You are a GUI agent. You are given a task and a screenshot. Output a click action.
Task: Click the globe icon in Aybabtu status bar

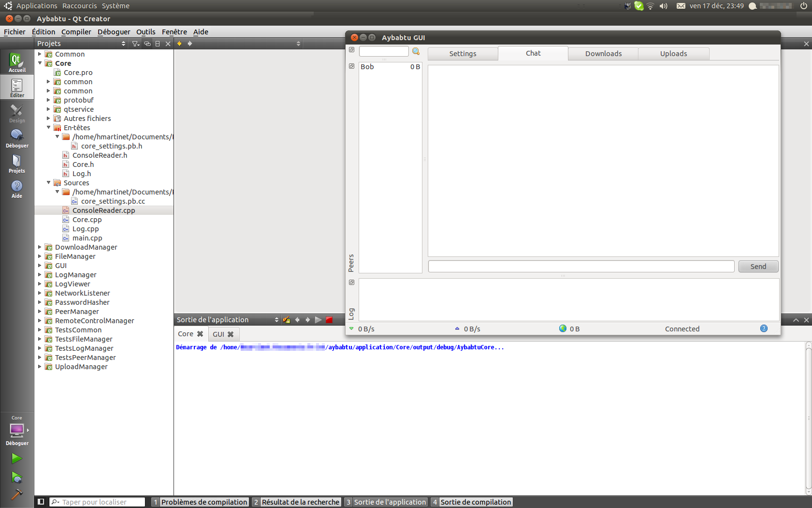pos(563,329)
